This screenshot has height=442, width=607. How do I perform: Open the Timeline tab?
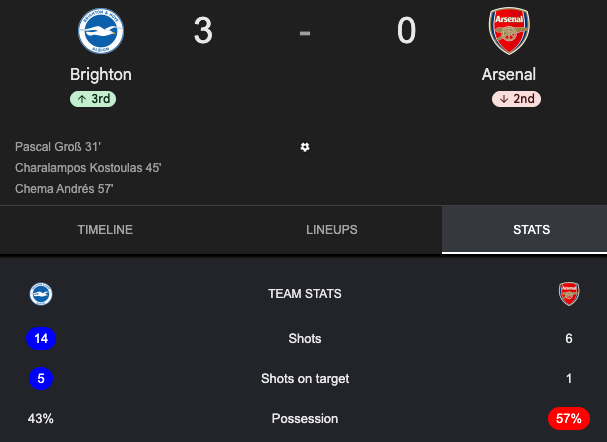pyautogui.click(x=105, y=230)
